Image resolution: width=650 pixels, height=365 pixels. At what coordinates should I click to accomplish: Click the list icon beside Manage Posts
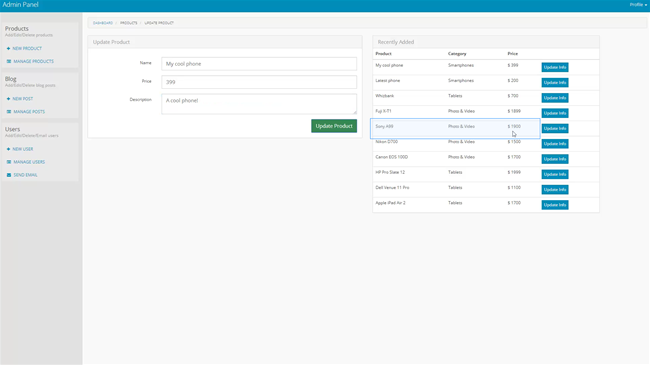9,112
